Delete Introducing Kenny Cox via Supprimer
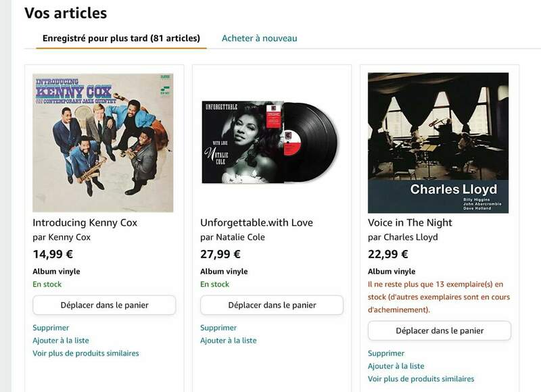541x392 pixels. (51, 328)
